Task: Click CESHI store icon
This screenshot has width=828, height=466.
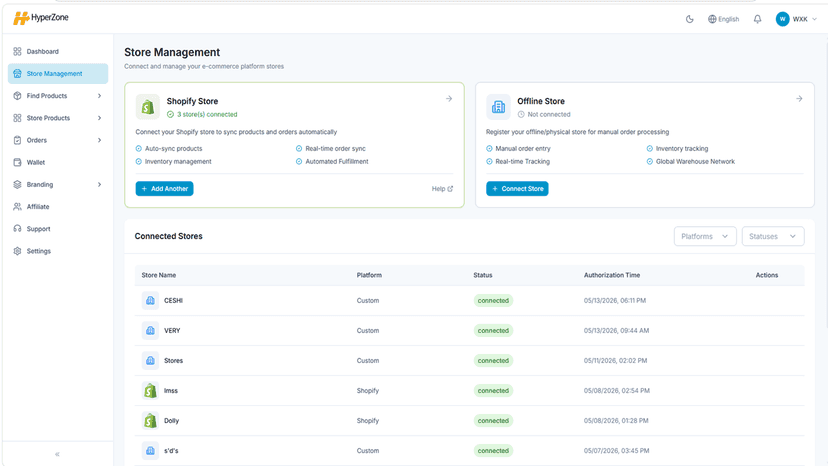Action: [150, 301]
